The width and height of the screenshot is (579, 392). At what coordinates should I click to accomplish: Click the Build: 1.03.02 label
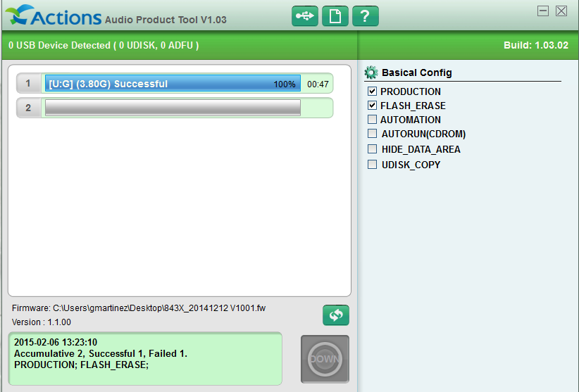536,45
